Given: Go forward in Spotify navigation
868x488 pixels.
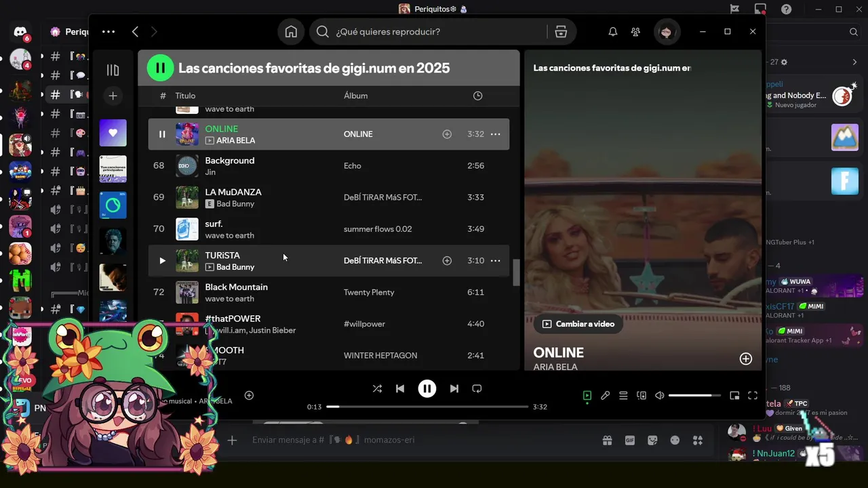Looking at the screenshot, I should click(x=154, y=31).
